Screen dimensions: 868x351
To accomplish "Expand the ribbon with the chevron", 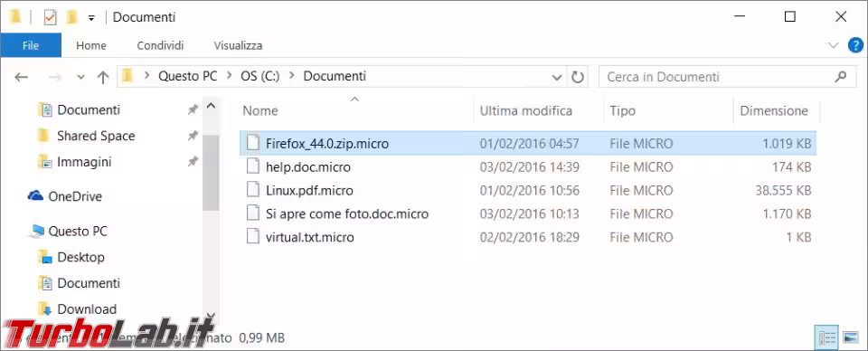I will point(833,45).
